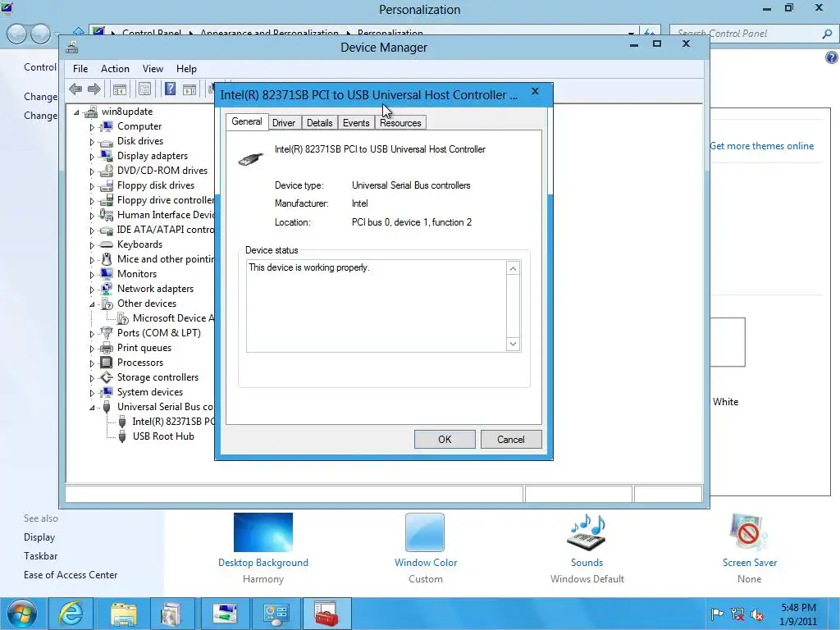This screenshot has width=840, height=630.
Task: Switch to the Driver tab
Action: pos(283,123)
